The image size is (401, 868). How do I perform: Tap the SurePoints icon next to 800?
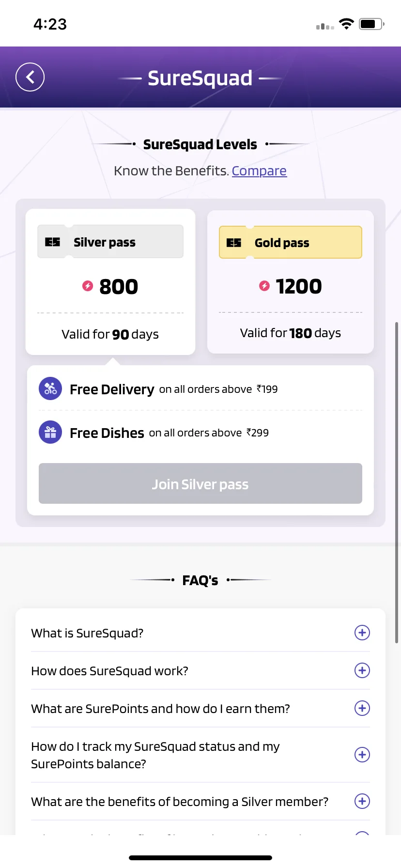(x=88, y=286)
